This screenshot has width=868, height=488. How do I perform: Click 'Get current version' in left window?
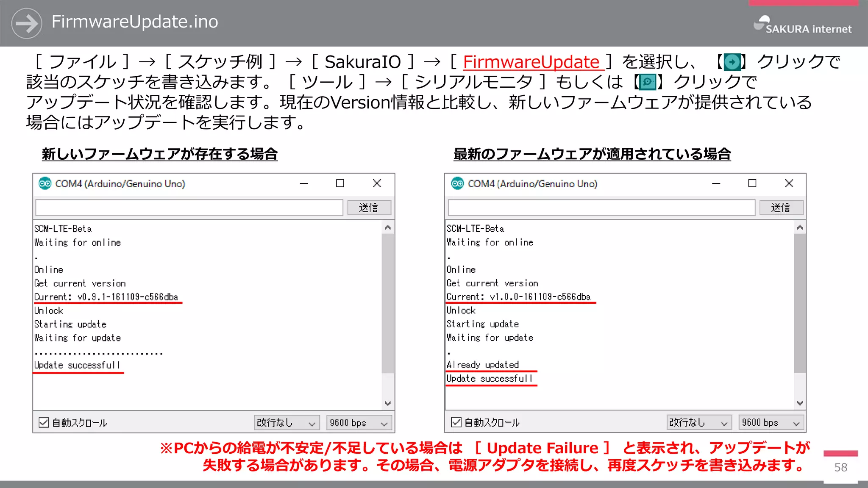(x=80, y=283)
